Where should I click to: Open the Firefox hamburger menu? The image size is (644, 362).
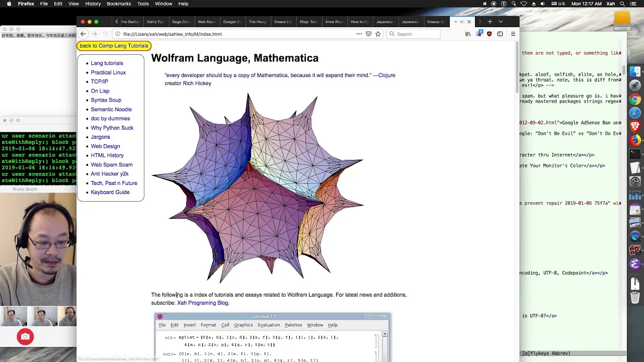point(513,34)
